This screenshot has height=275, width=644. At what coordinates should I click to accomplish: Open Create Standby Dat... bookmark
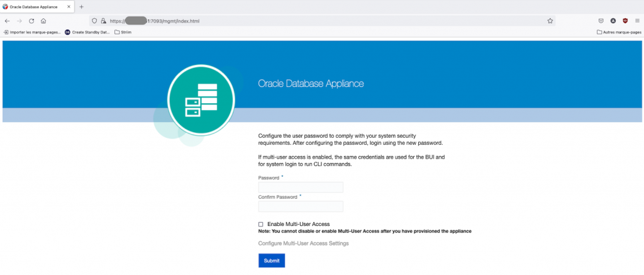point(87,32)
